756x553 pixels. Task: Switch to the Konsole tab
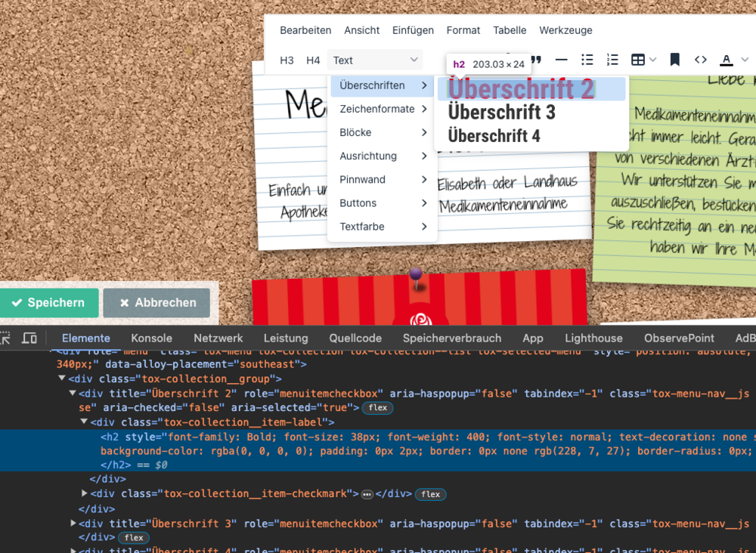pos(151,338)
